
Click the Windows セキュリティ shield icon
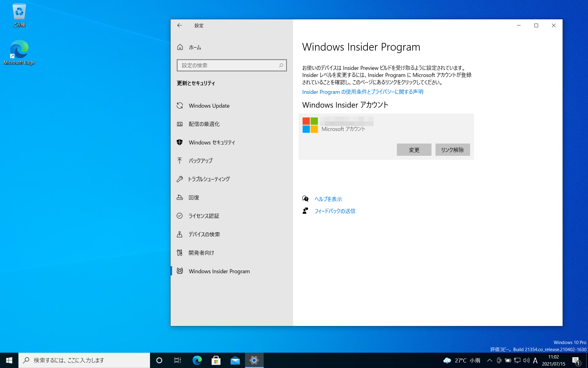click(180, 142)
